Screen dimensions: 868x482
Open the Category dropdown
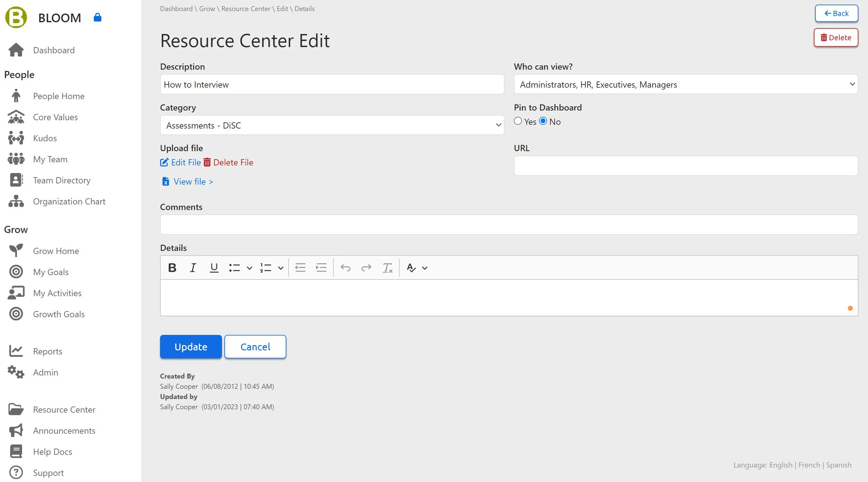[332, 125]
